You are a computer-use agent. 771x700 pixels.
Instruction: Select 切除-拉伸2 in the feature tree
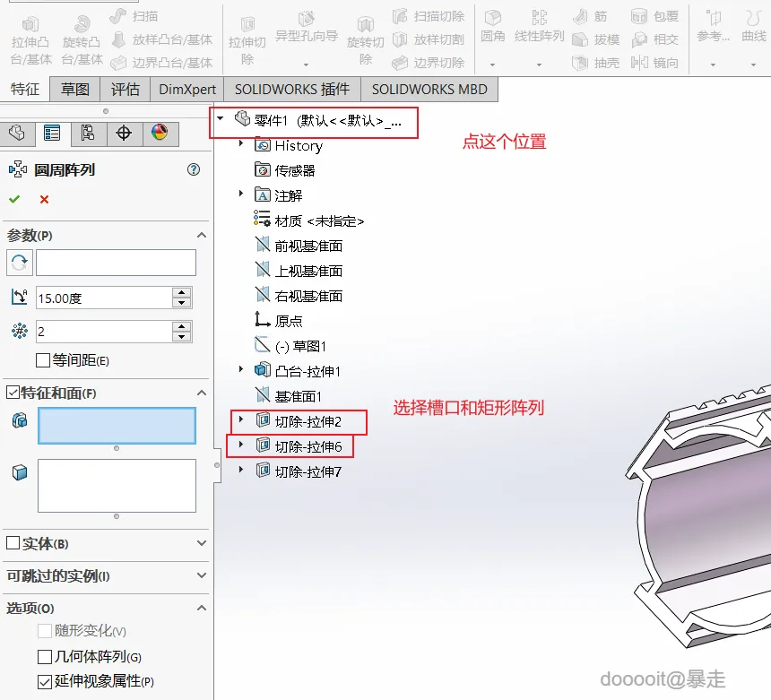pyautogui.click(x=299, y=421)
